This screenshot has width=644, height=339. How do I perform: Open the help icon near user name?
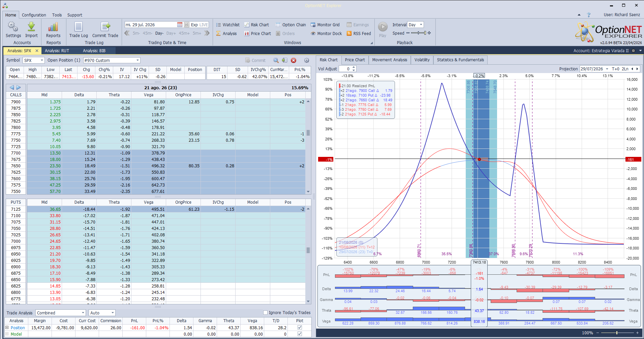tap(588, 15)
